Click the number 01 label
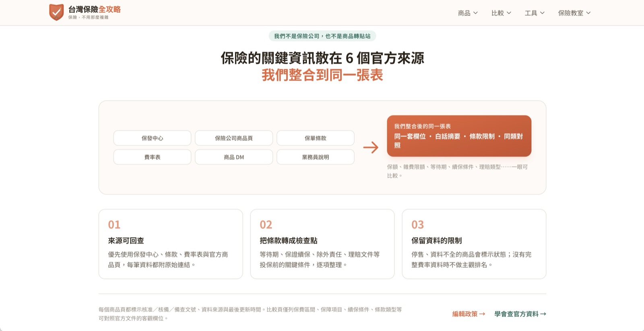Viewport: 644px width, 331px height. click(114, 224)
